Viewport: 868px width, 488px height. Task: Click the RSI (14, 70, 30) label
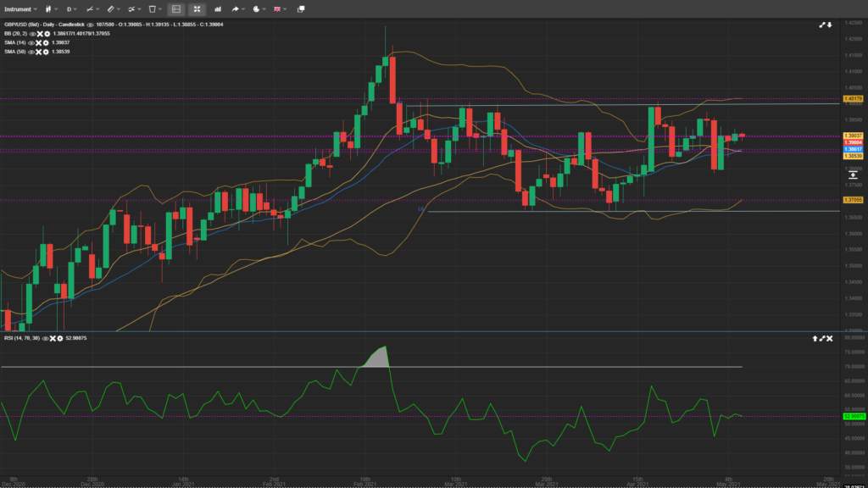pyautogui.click(x=22, y=338)
